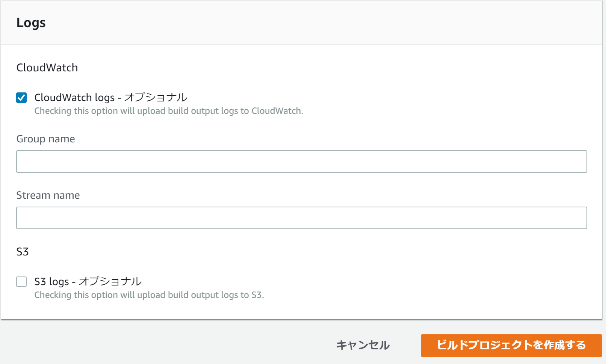Click the empty checkbox next to S3 logs
The height and width of the screenshot is (364, 606).
21,281
